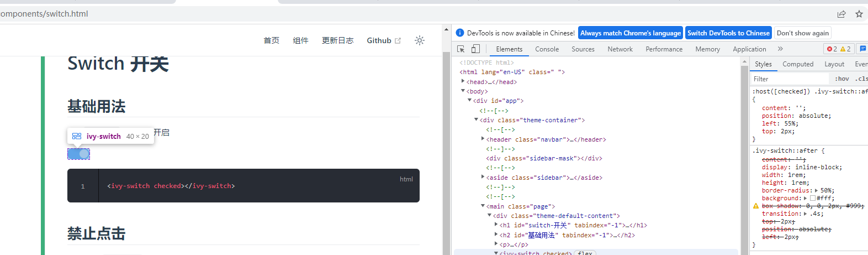Expand the p element node
868x255 pixels.
(x=496, y=244)
